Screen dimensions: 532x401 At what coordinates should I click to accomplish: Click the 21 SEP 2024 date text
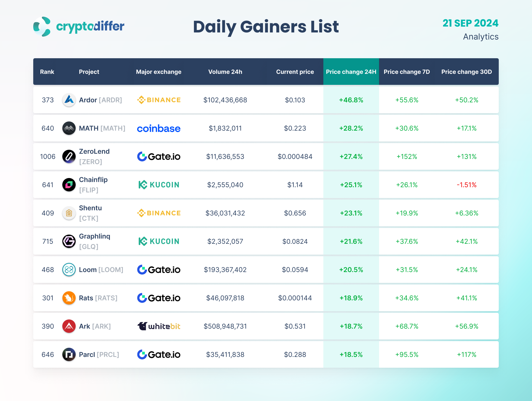point(470,23)
